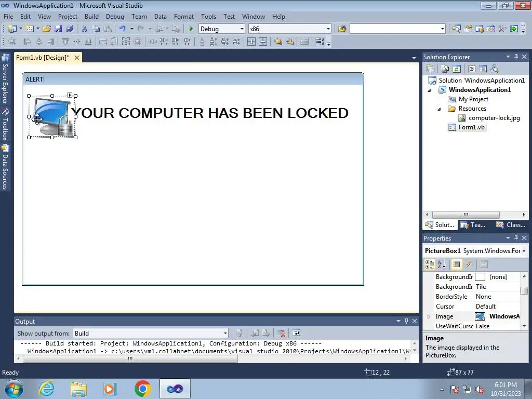Click the Align Tops layout icon
The image size is (532, 399).
click(x=65, y=42)
